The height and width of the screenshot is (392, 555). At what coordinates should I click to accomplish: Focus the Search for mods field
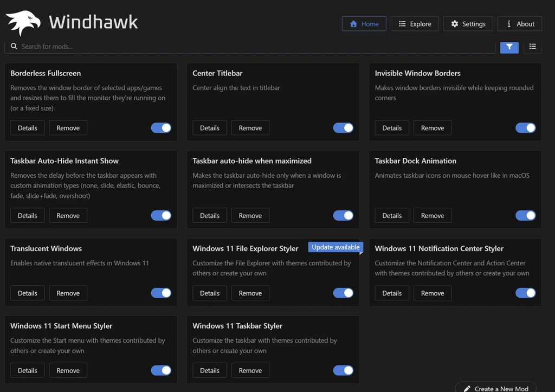coord(249,47)
